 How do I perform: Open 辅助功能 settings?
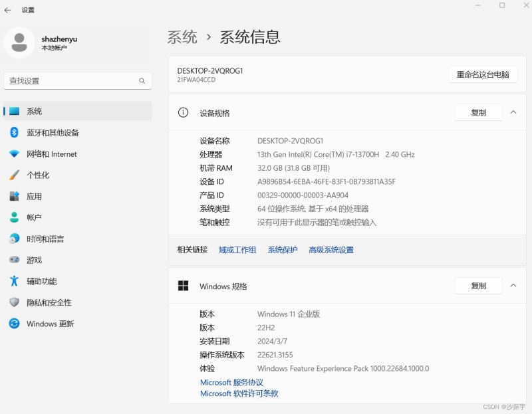[x=78, y=281]
